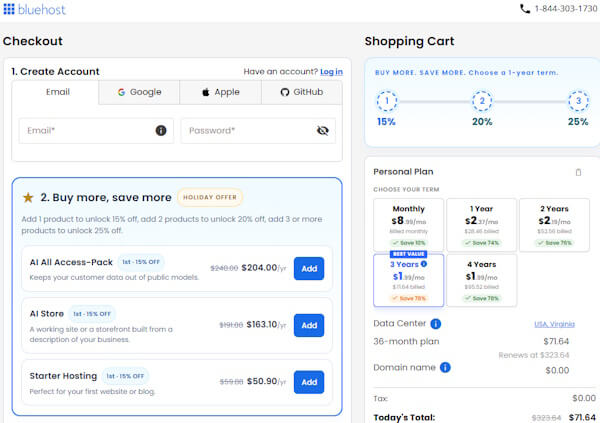The width and height of the screenshot is (600, 423).
Task: Select the Email sign-up tab
Action: 55,92
